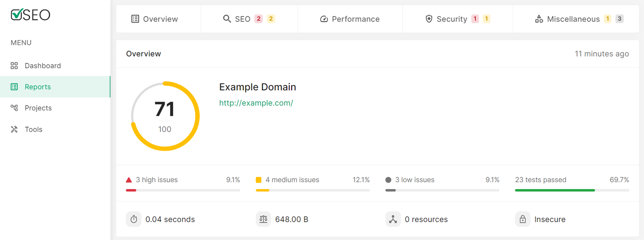
Task: Switch to the Performance tab
Action: [x=350, y=19]
